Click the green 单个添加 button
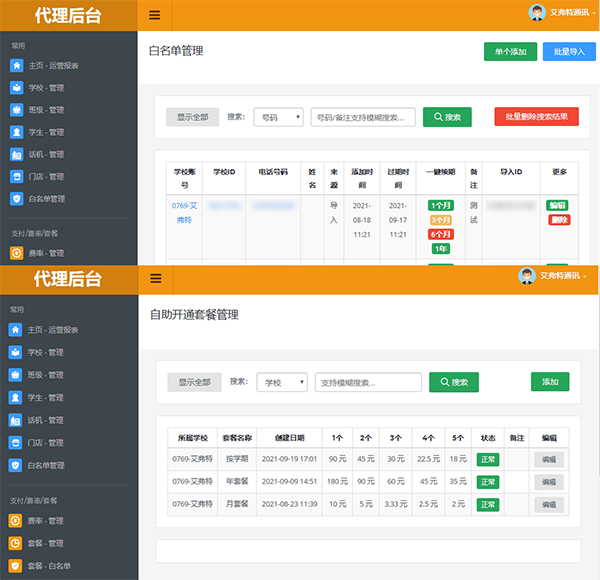The image size is (600, 580). pos(510,52)
